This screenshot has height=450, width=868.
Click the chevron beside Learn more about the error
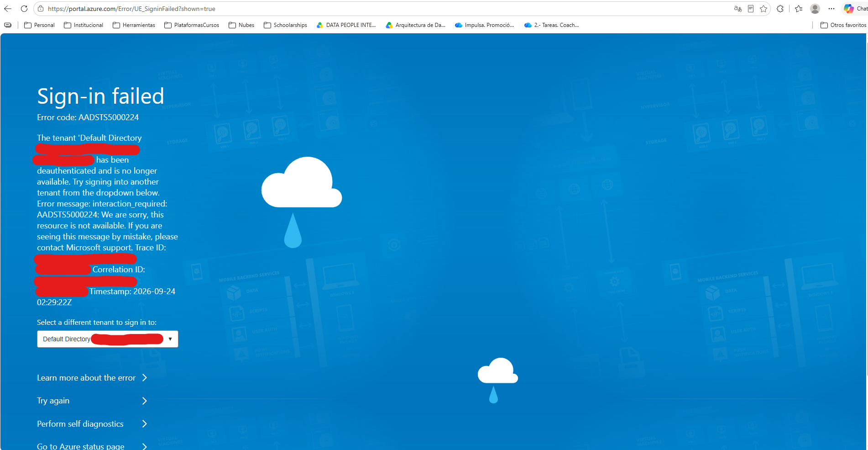[144, 378]
